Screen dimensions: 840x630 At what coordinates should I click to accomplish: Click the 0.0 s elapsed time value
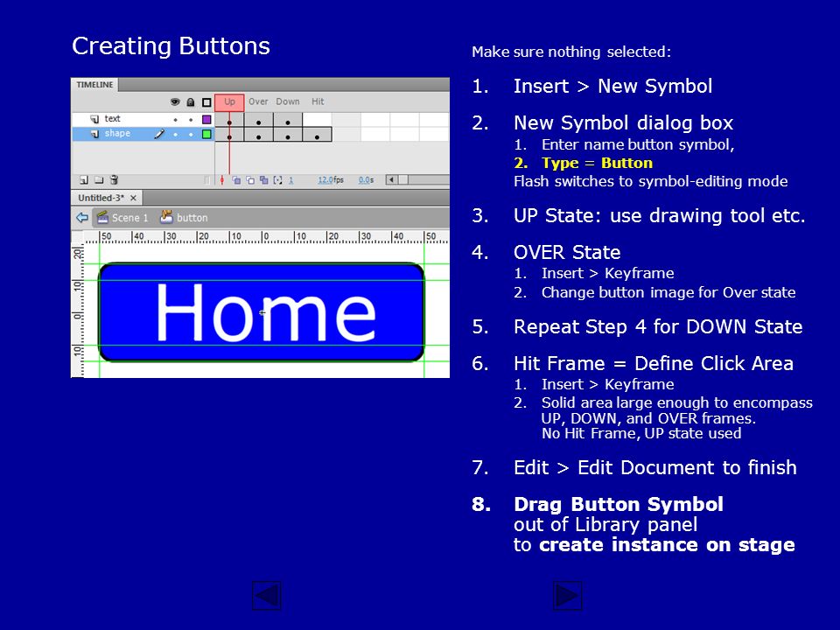coord(366,180)
